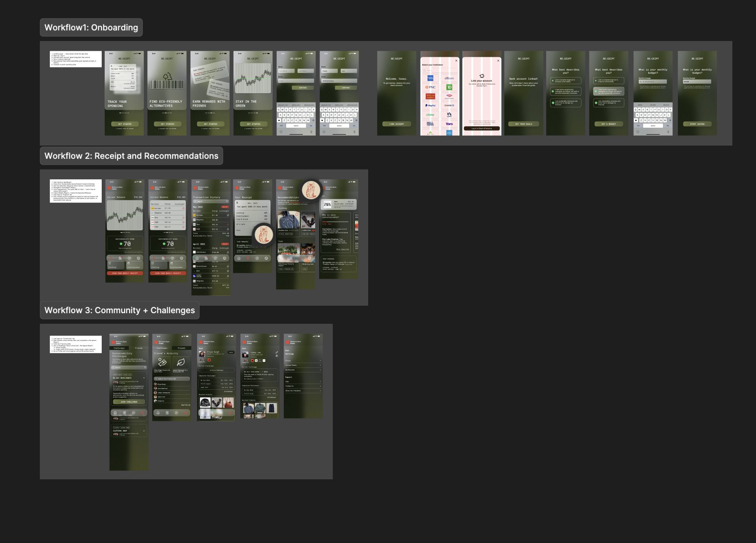
Task: Pick the chime institution tile
Action: pyautogui.click(x=430, y=115)
